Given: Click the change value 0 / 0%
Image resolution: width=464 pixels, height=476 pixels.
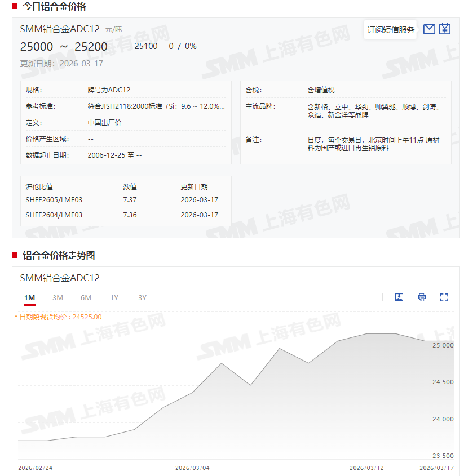Looking at the screenshot, I should tap(183, 46).
